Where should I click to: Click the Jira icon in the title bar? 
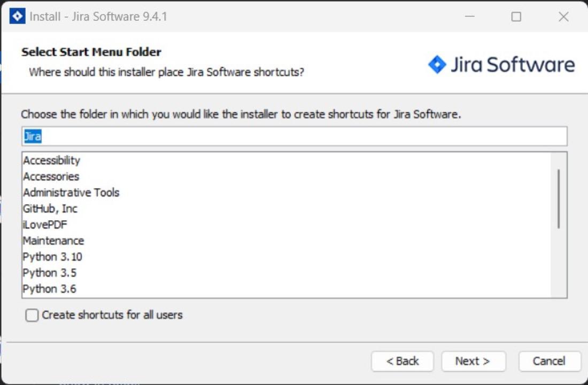17,17
